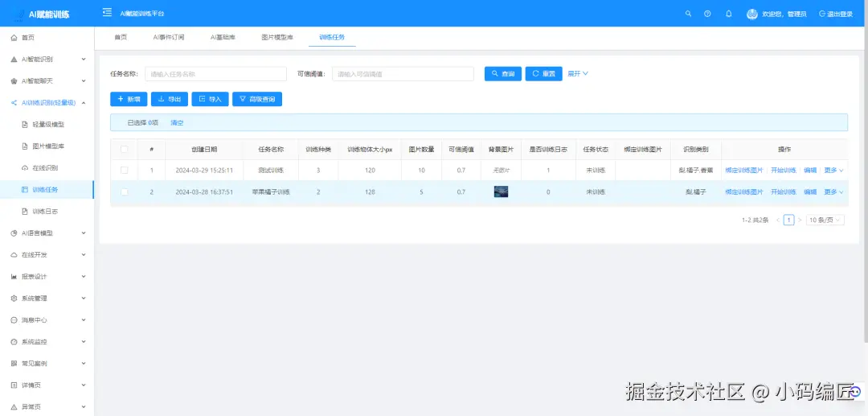Open 图片模型库 in the left sidebar

tap(47, 146)
